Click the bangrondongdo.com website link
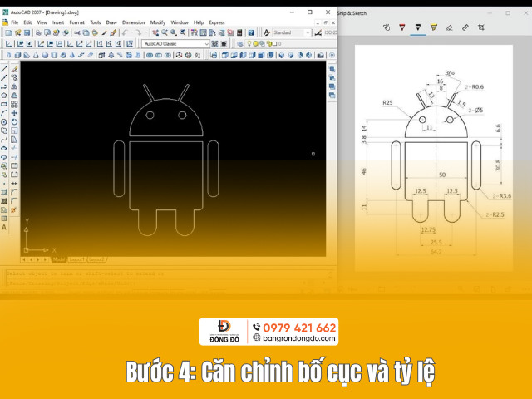 tap(299, 338)
